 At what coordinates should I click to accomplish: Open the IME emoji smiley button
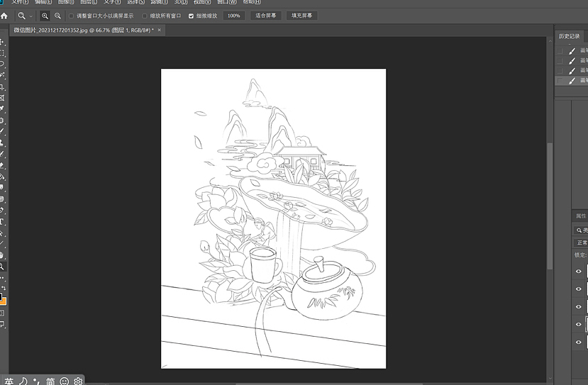(x=65, y=381)
